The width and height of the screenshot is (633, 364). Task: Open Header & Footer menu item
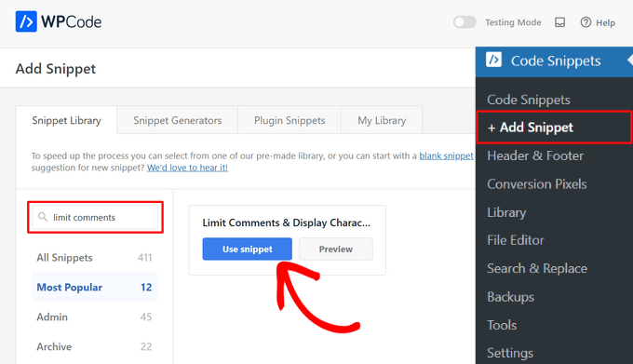coord(535,155)
